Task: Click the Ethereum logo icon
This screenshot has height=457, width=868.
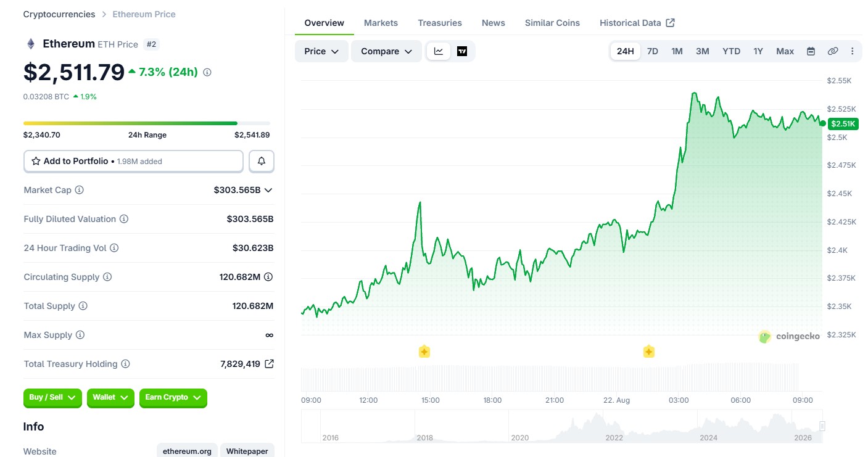Action: point(30,44)
